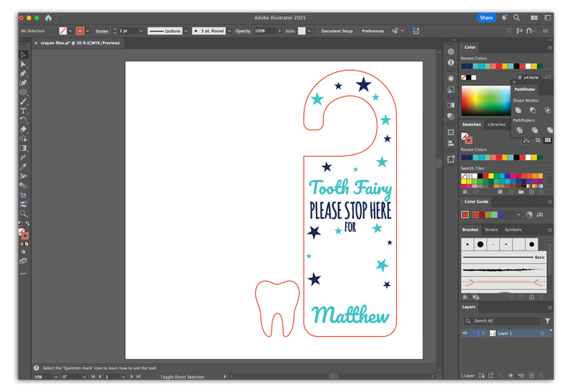The width and height of the screenshot is (572, 392).
Task: Open graphic Style dropdown
Action: (x=310, y=31)
